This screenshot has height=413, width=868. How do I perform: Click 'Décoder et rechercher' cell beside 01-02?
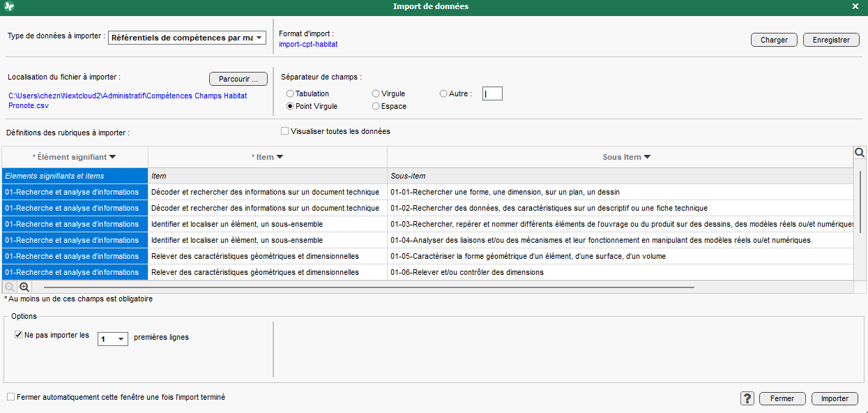(268, 208)
